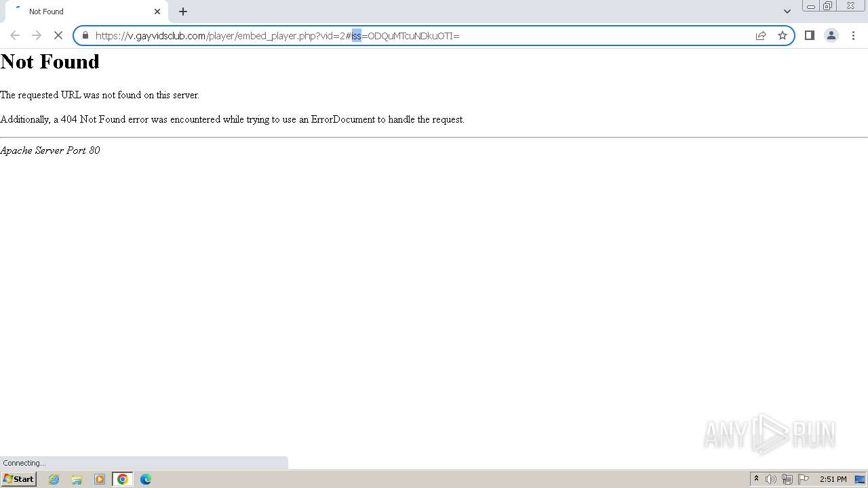Go forward to the next page

(37, 35)
